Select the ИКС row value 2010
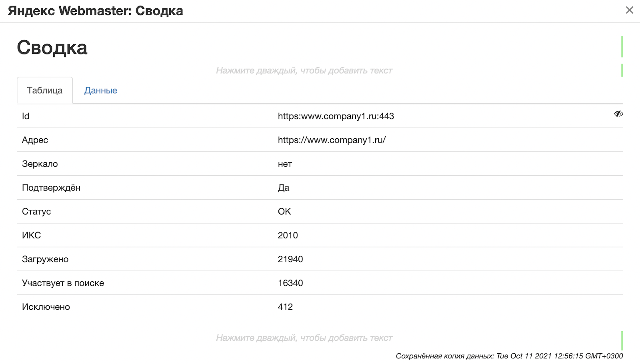640x364 pixels. 288,235
